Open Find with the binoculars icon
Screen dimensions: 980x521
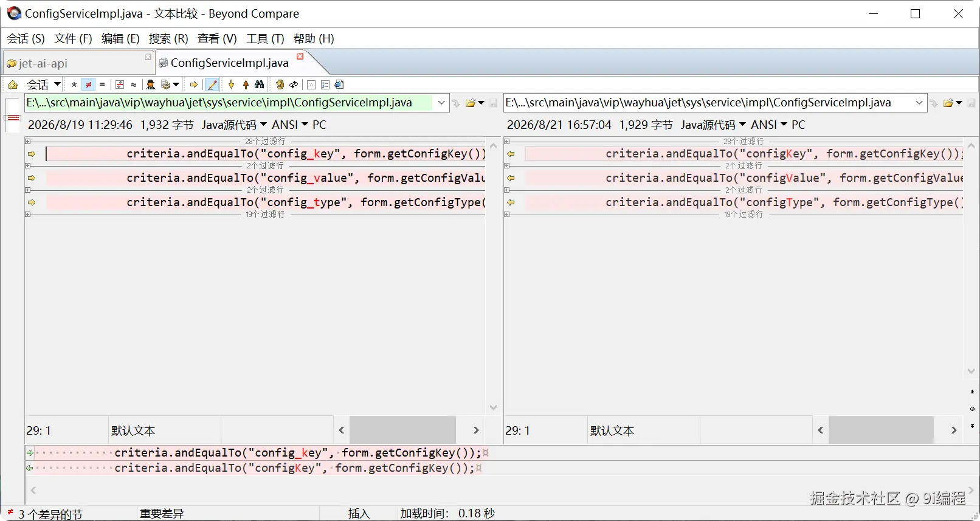pos(260,85)
